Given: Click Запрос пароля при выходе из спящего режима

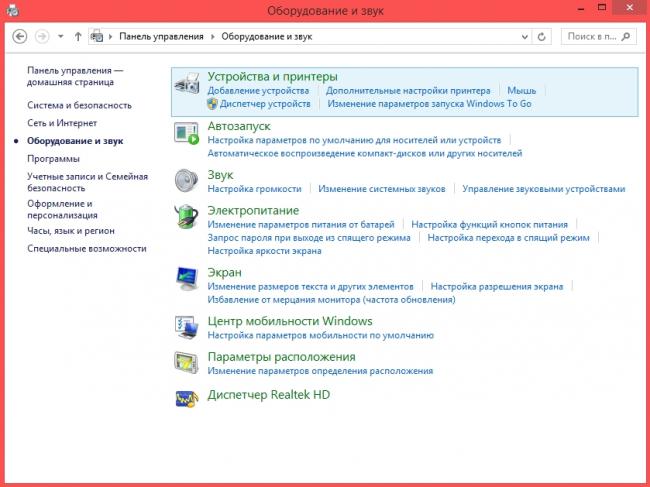Looking at the screenshot, I should coord(309,238).
